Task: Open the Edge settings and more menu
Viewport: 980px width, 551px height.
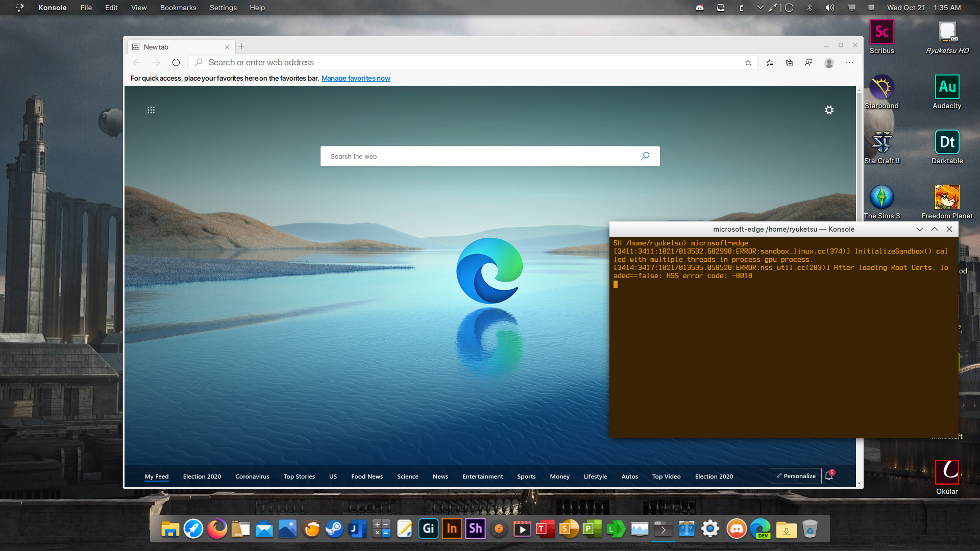Action: [x=849, y=63]
